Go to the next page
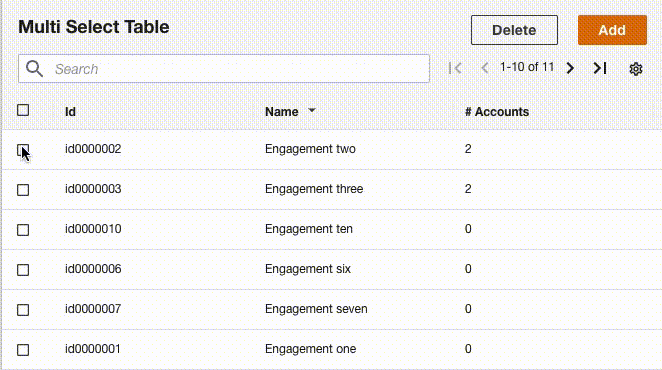This screenshot has width=662, height=370. pos(570,68)
